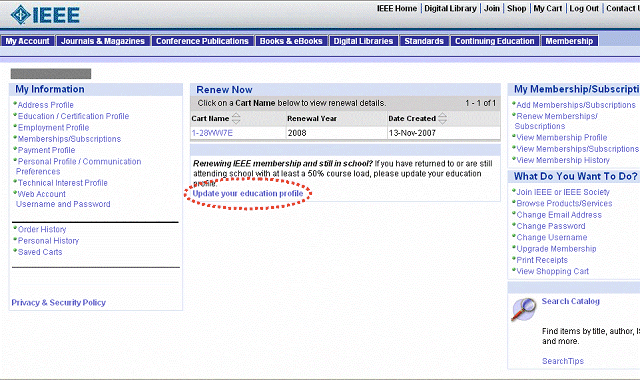Open the My Account tab
Viewport: 640px width, 380px height.
point(27,41)
